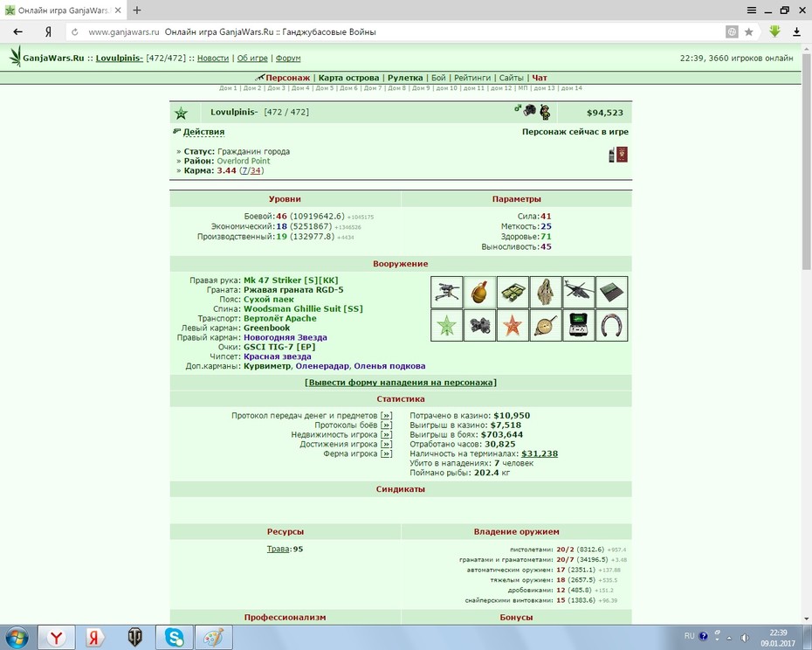812x650 pixels.
Task: Click Mk 47 Striker [S][KK] link
Action: click(x=291, y=280)
